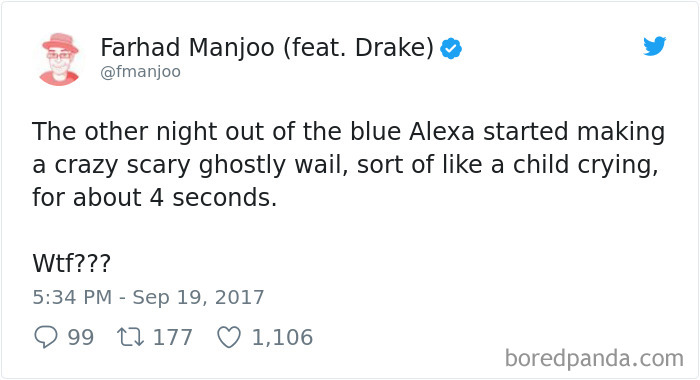Click the Wtf??? line of the tweet
Image resolution: width=700 pixels, height=380 pixels.
point(71,263)
